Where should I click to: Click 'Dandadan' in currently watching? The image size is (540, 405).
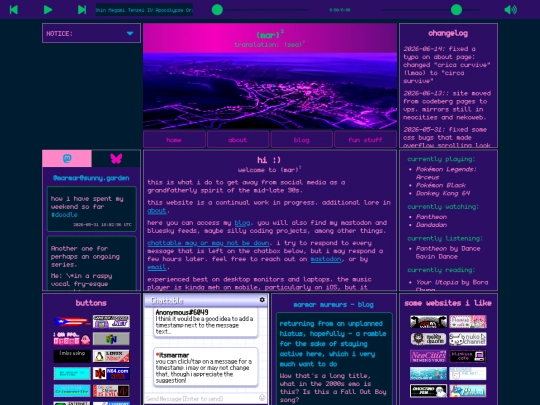(431, 225)
